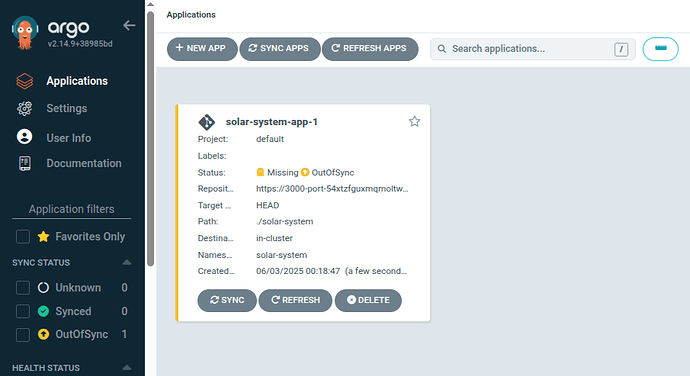Open Applications via the stacked layers icon
The image size is (690, 376).
(25, 81)
